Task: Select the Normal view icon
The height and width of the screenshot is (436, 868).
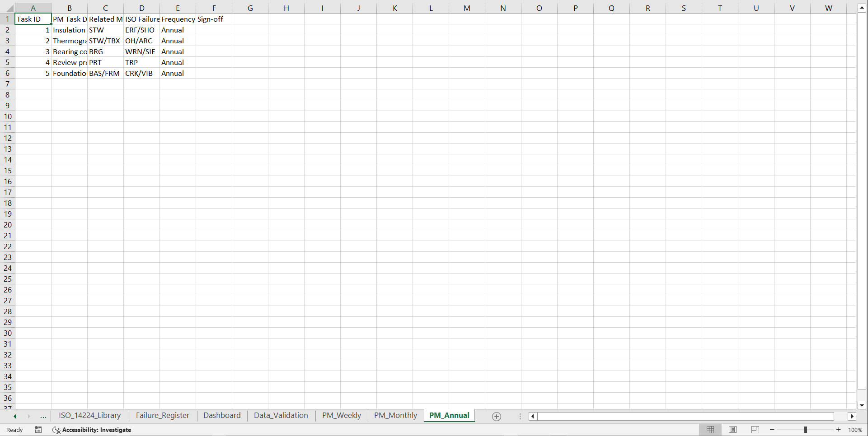Action: pos(710,430)
